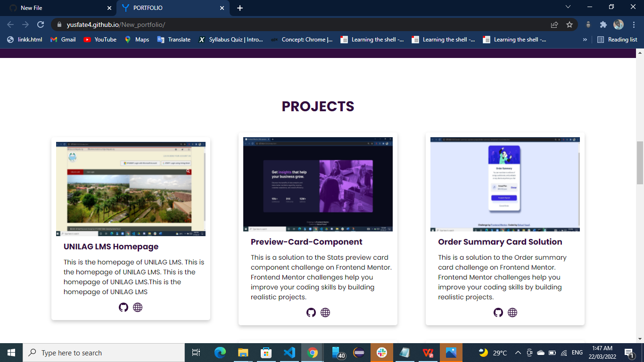Image resolution: width=644 pixels, height=362 pixels.
Task: Click the Preview-Card-Component heading
Action: pos(306,242)
